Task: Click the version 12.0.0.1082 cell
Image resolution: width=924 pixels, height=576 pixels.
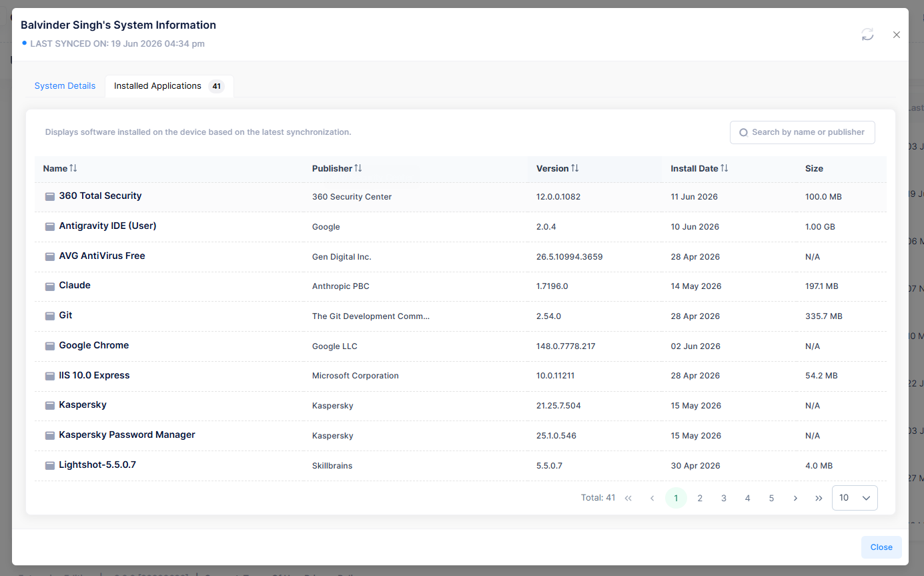Action: coord(558,197)
